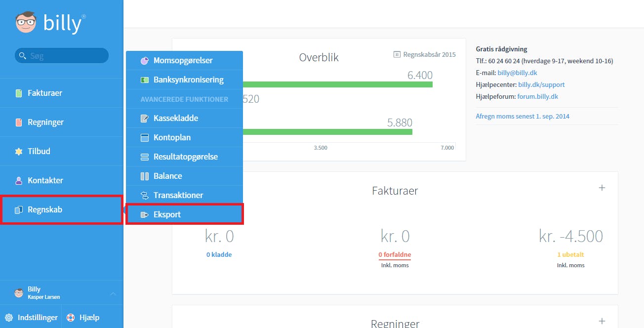Click the Overblik heading

[x=319, y=57]
